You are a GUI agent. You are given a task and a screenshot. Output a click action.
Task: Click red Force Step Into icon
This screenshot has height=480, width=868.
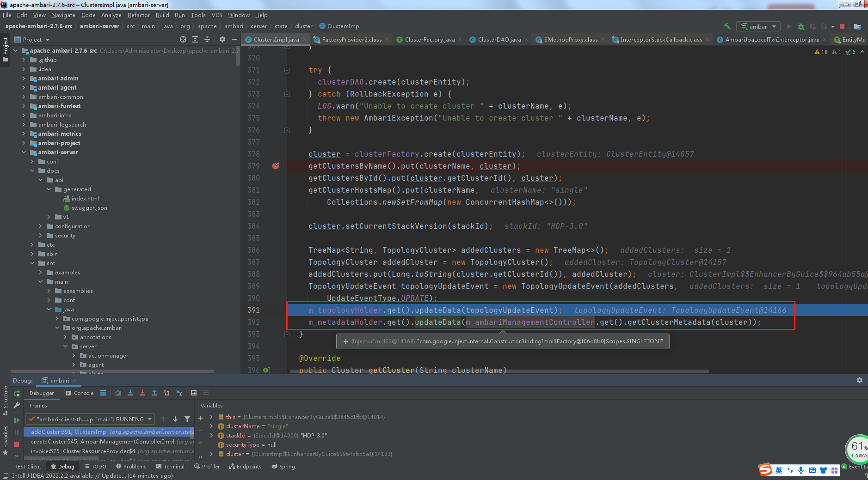[x=142, y=393]
